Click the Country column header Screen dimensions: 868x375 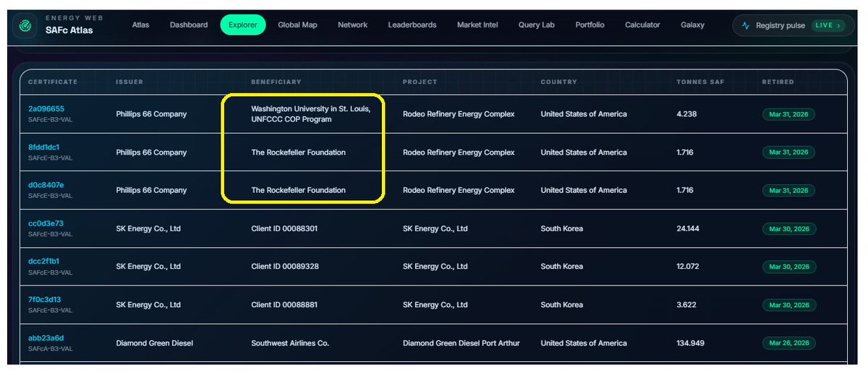(x=559, y=82)
